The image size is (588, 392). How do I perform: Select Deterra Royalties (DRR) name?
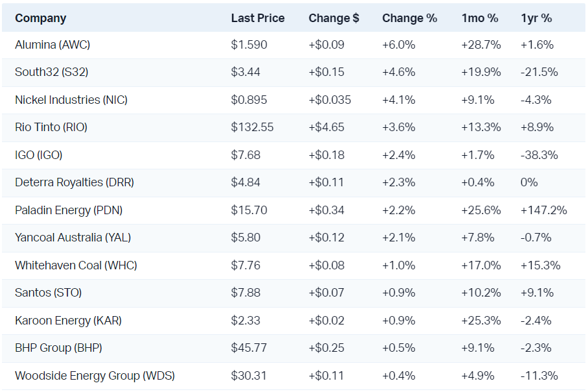75,182
